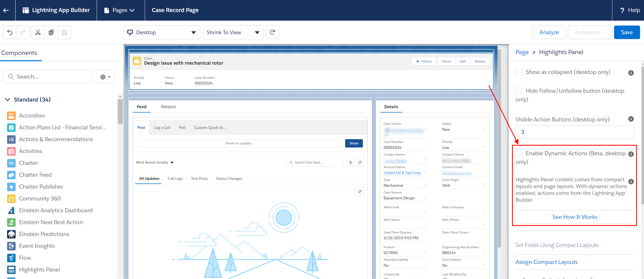Switch to the Related tab

[168, 107]
